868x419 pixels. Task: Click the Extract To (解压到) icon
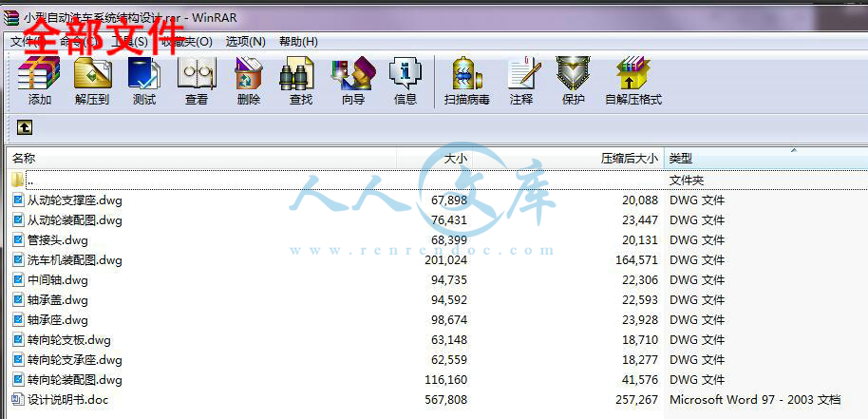pyautogui.click(x=92, y=73)
